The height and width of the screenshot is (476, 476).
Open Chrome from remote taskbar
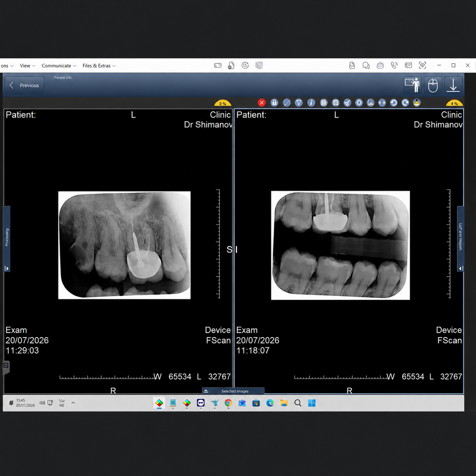[x=228, y=403]
